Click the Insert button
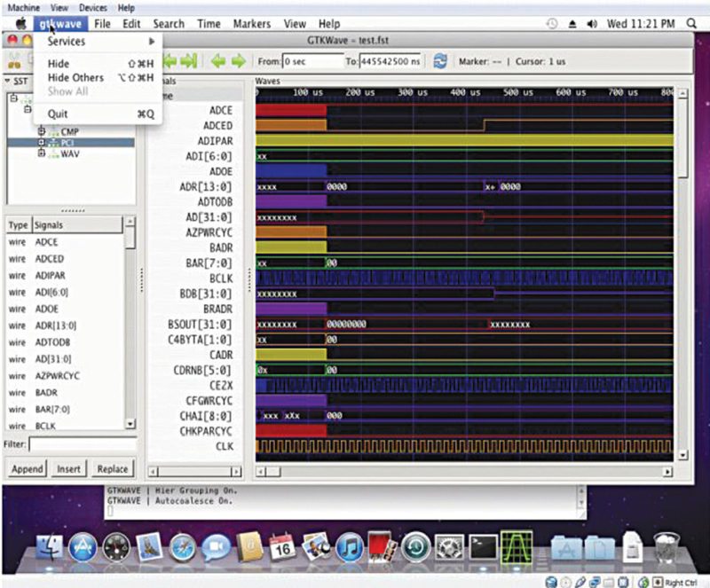This screenshot has height=588, width=710. point(68,468)
